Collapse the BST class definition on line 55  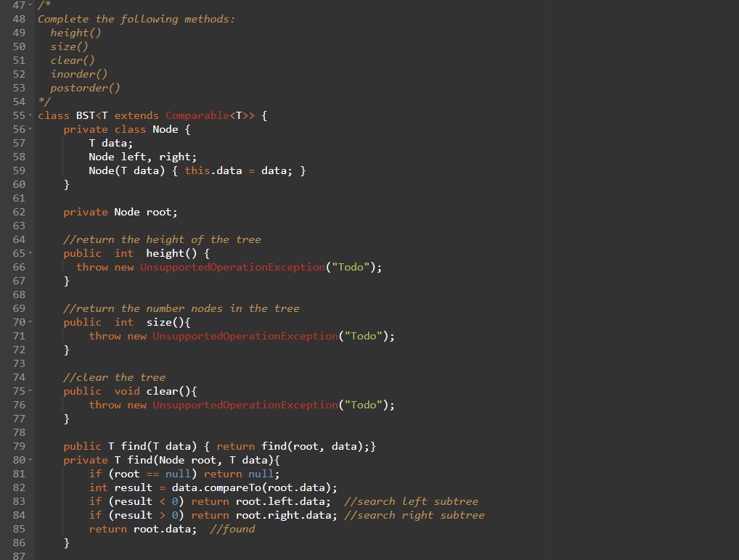pyautogui.click(x=30, y=115)
